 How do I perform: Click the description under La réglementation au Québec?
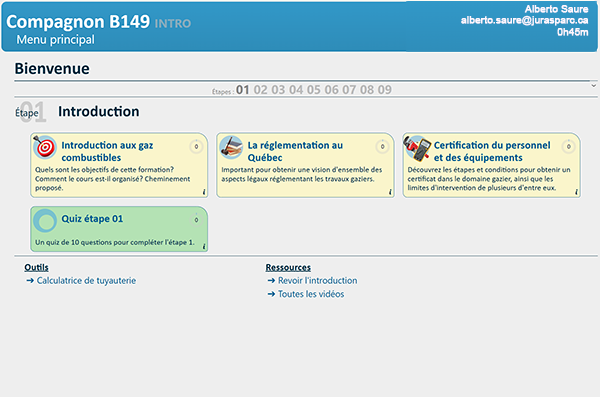pyautogui.click(x=302, y=174)
